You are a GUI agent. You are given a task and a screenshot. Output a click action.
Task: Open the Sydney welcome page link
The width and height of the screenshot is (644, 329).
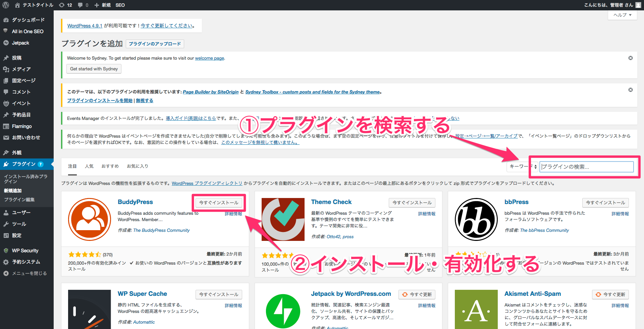pyautogui.click(x=210, y=58)
